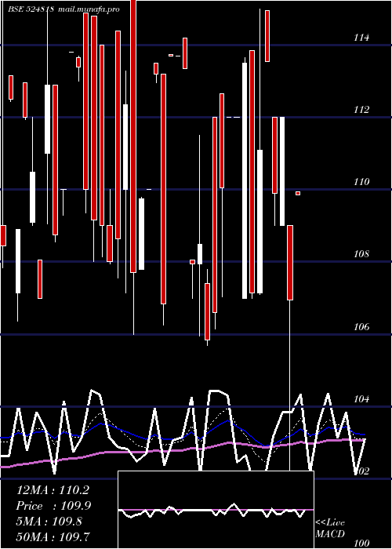Screen dimensions: 392x549
Task: Click the BSE 524818 ticker label
Action: (31, 9)
